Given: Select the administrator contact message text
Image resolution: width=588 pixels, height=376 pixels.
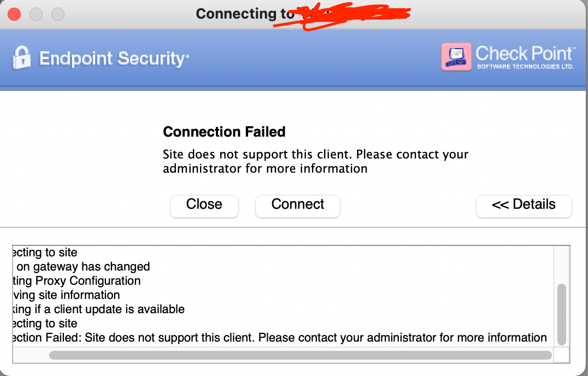Looking at the screenshot, I should pyautogui.click(x=315, y=161).
